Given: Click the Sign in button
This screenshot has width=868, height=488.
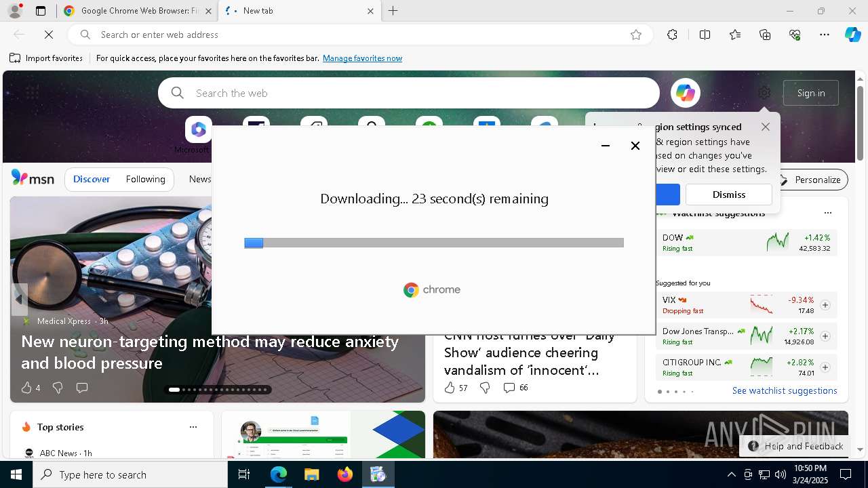Looking at the screenshot, I should [811, 93].
